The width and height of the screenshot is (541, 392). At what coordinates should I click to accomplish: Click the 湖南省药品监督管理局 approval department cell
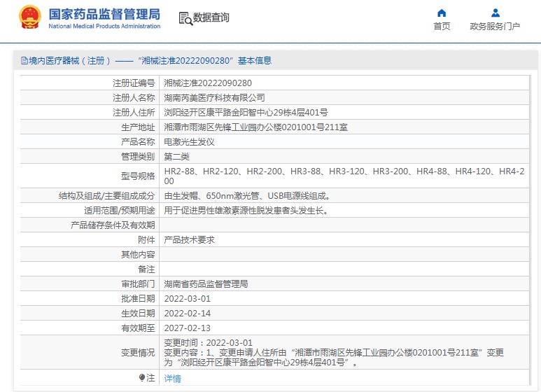(206, 284)
